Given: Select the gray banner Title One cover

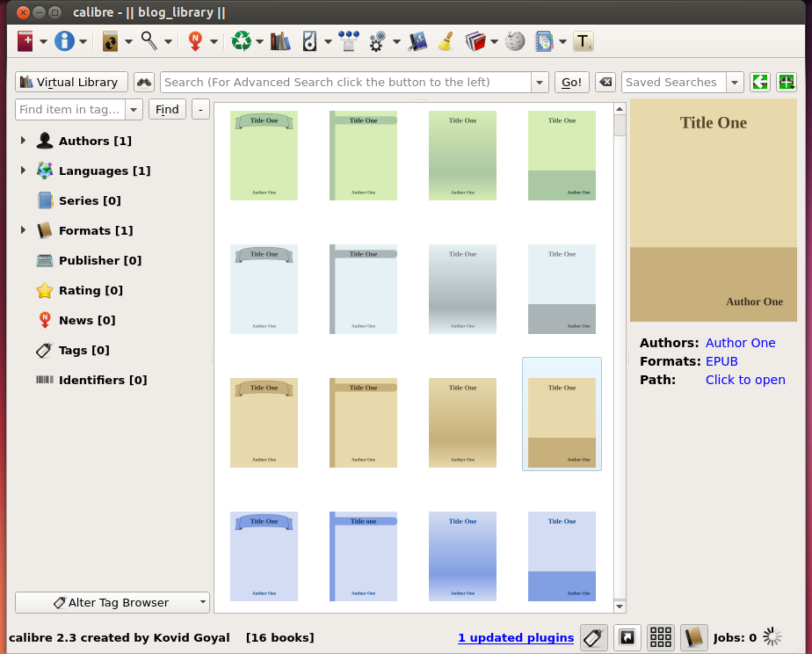Looking at the screenshot, I should (265, 289).
